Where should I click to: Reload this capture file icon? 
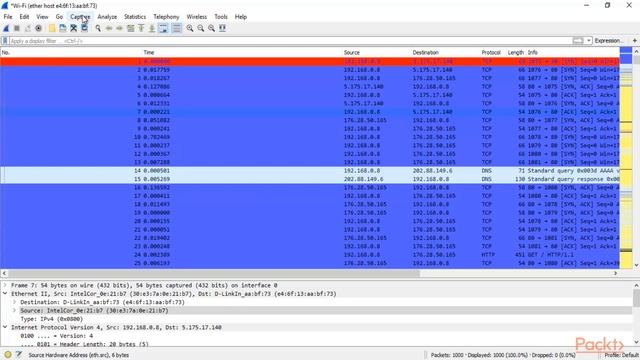click(x=84, y=28)
